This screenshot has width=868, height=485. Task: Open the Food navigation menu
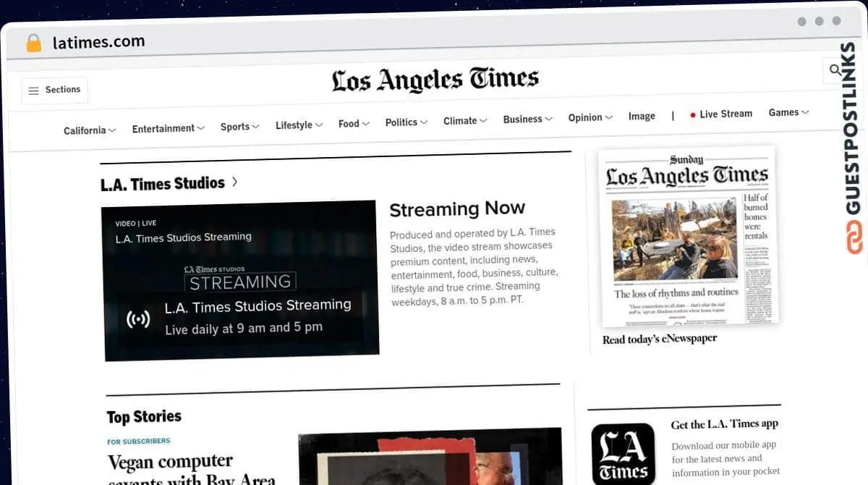point(354,124)
